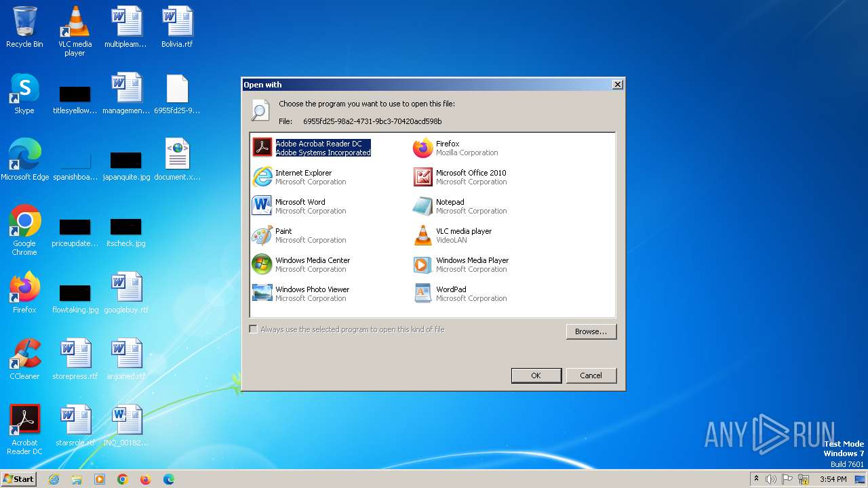868x488 pixels.
Task: Select japanquite.jpg desktop thumbnail
Action: point(126,165)
